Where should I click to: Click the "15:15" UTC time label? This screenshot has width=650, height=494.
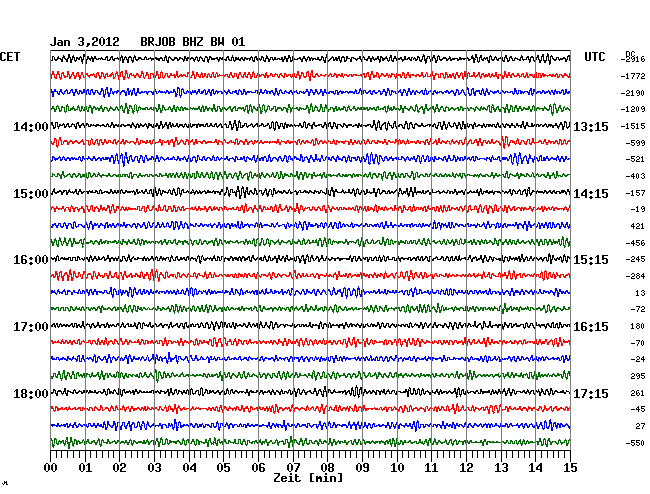[x=591, y=260]
